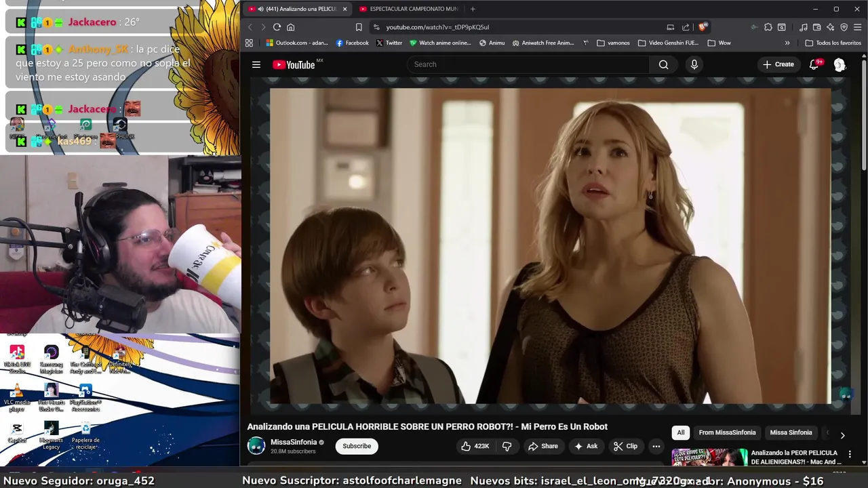Like the video with 423K thumbs up
The width and height of the screenshot is (868, 488).
[x=475, y=446]
